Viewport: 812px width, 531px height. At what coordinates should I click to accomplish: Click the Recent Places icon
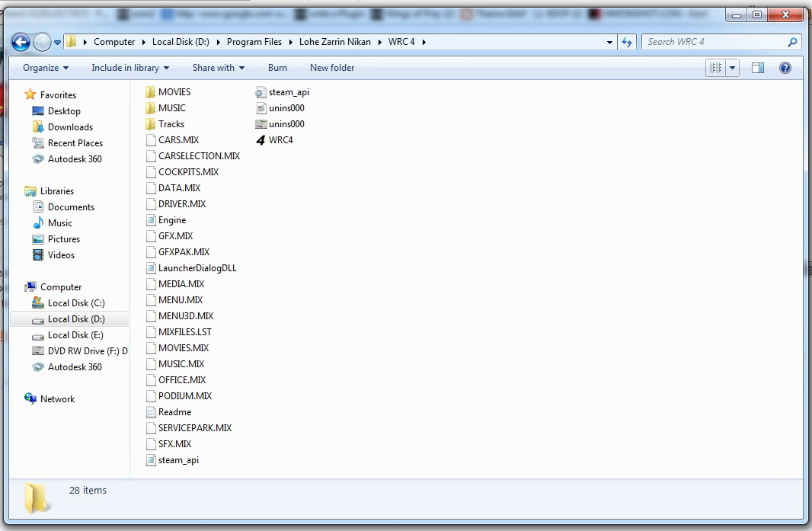(x=38, y=143)
